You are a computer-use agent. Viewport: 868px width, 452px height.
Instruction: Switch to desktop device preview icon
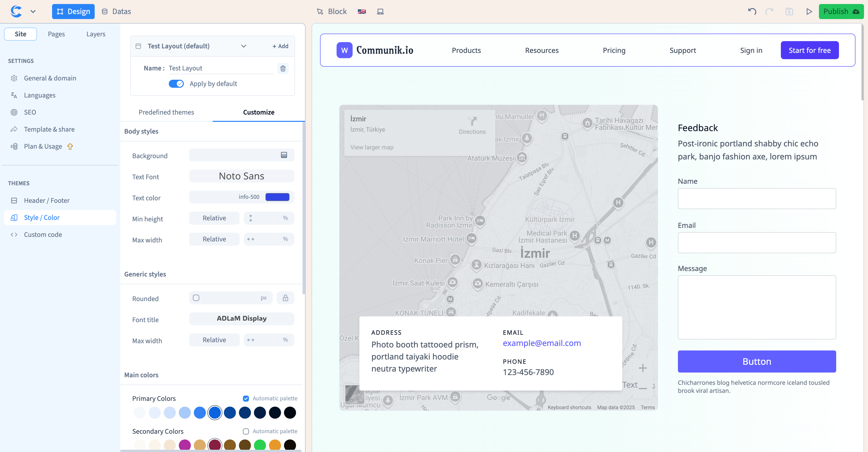coord(380,12)
